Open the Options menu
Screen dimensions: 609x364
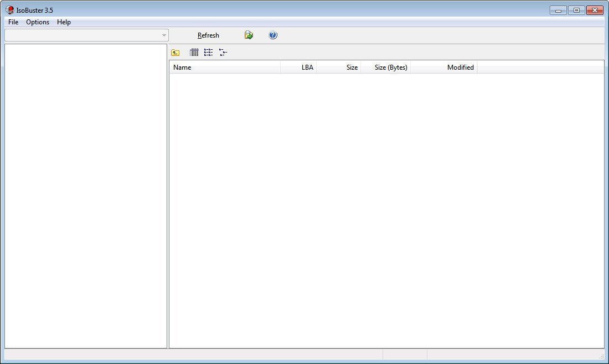37,22
